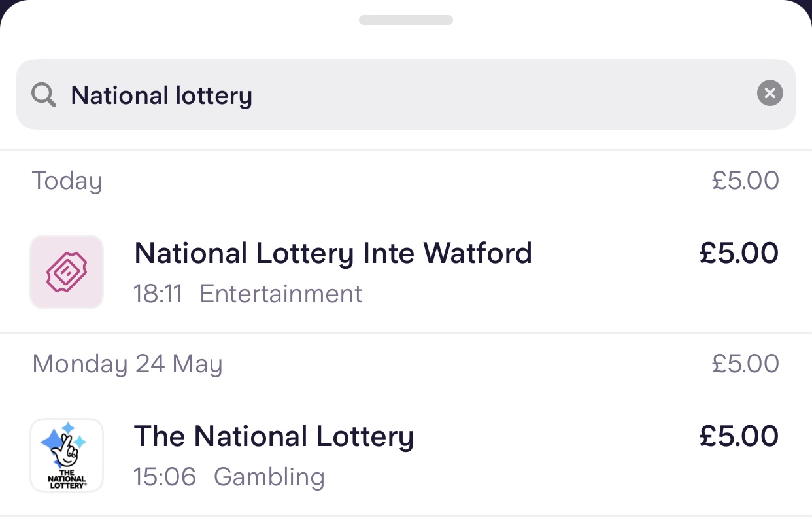Tap the sheet drag handle bar
812x520 pixels.
405,20
